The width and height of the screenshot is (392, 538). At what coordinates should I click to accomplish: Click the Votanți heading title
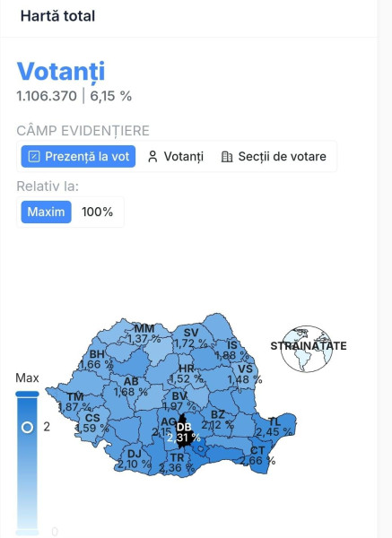[x=61, y=72]
